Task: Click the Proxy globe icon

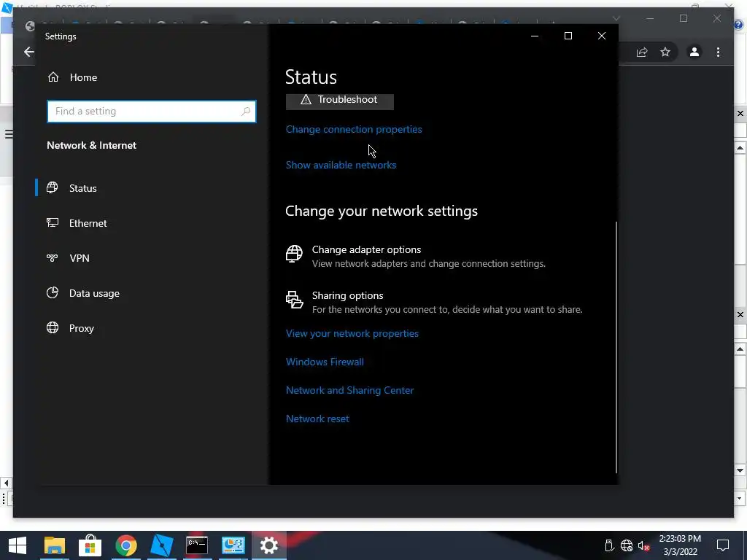Action: (x=53, y=327)
